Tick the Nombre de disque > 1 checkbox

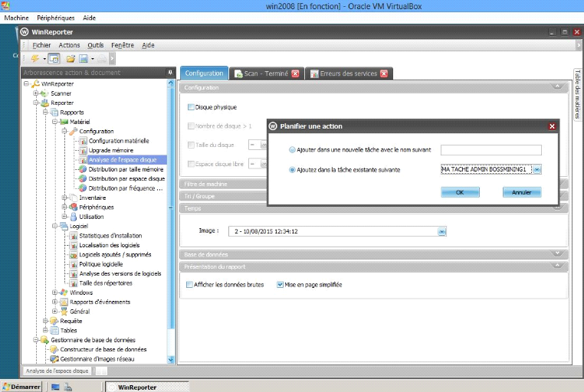point(191,126)
